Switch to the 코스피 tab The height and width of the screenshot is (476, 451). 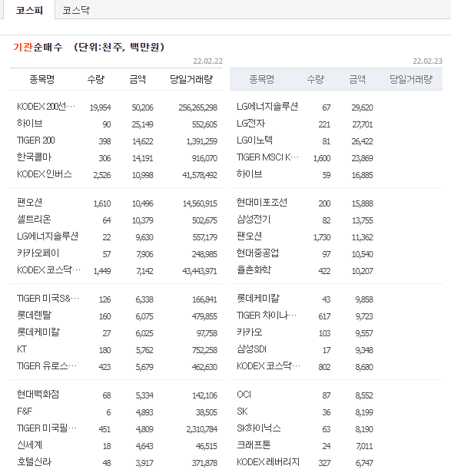pyautogui.click(x=29, y=10)
